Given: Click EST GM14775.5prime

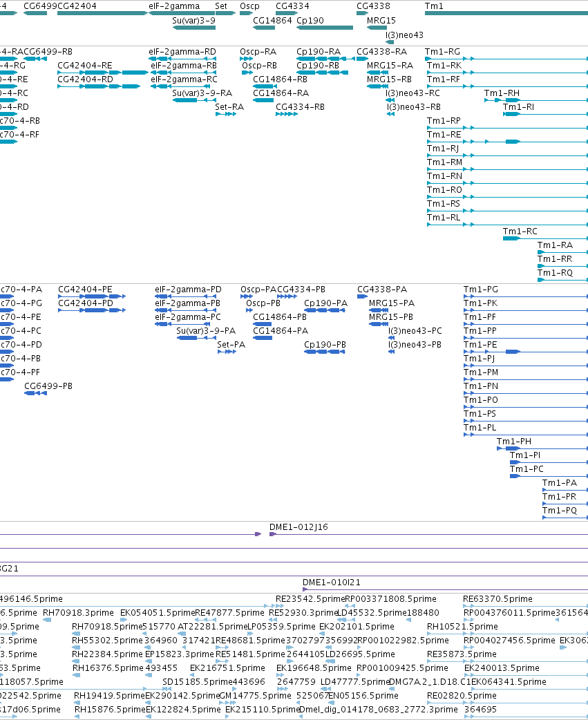Looking at the screenshot, I should pos(255,696).
